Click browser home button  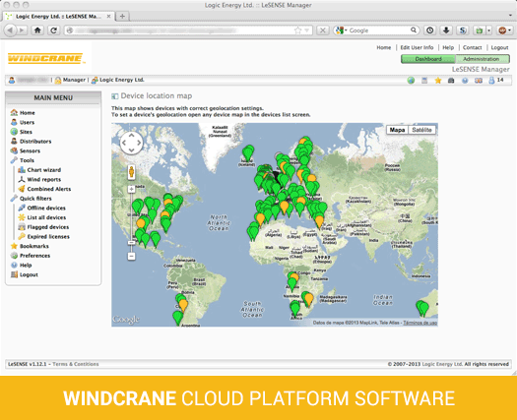[x=37, y=30]
